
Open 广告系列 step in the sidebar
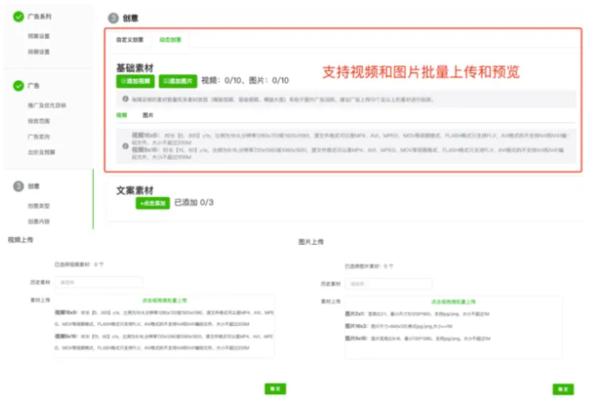coord(39,16)
